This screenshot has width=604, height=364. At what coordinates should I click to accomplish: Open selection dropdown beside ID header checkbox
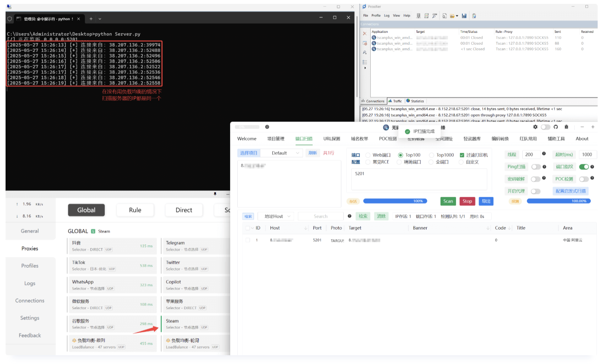pos(252,228)
